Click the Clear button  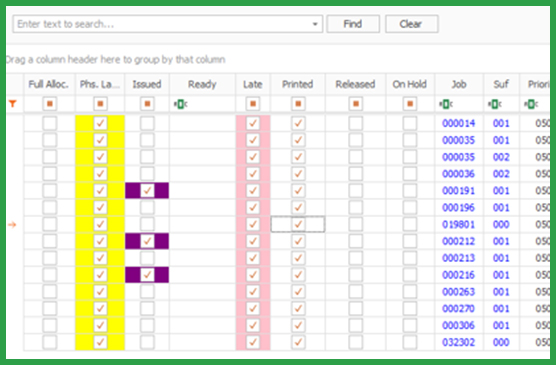(412, 24)
